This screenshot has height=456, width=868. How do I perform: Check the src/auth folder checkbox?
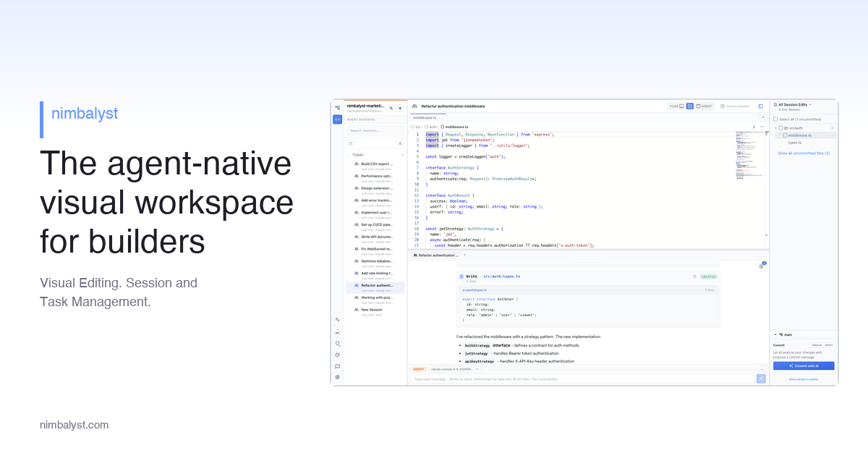780,127
